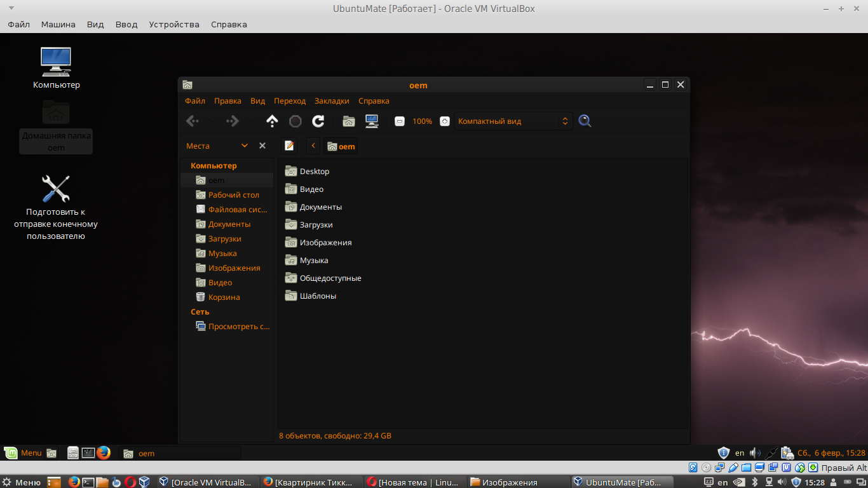Reload the current folder view
The image size is (868, 488).
[318, 121]
